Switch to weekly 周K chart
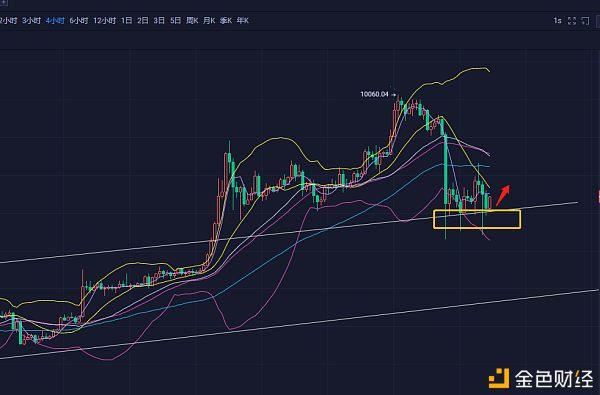Screen dimensions: 600x395 (x=192, y=21)
